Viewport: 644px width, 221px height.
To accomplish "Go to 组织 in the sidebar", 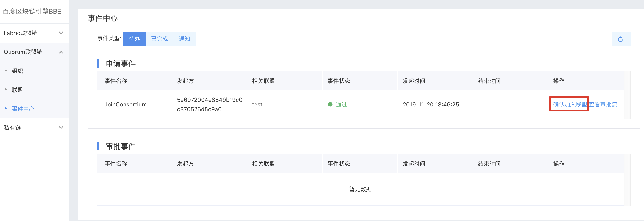I will click(x=18, y=71).
